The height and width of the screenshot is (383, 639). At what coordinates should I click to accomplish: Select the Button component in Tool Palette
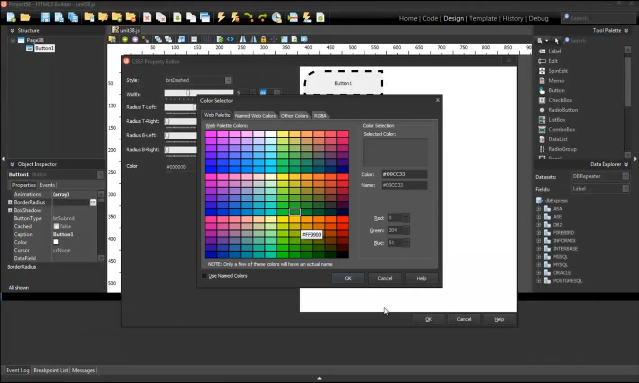point(556,90)
